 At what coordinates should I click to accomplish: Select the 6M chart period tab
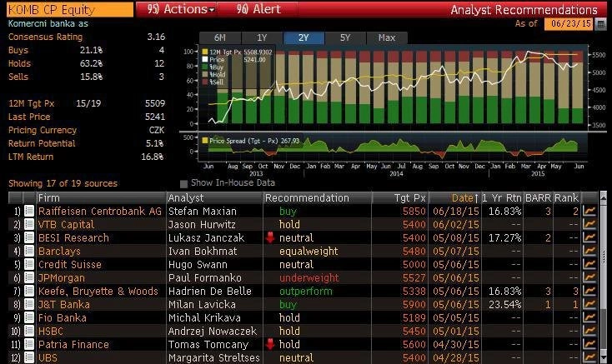click(220, 37)
